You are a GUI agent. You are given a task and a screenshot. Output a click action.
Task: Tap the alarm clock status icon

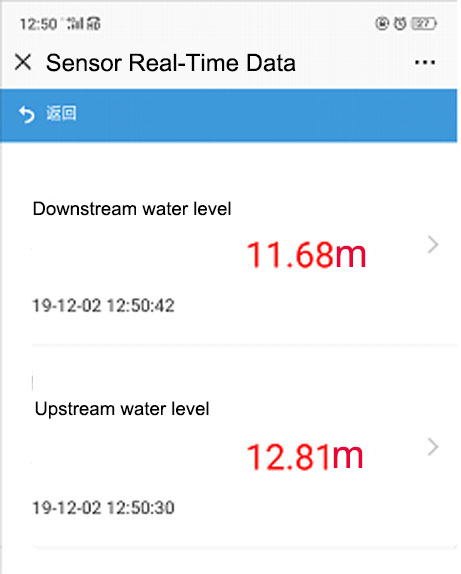coord(400,24)
